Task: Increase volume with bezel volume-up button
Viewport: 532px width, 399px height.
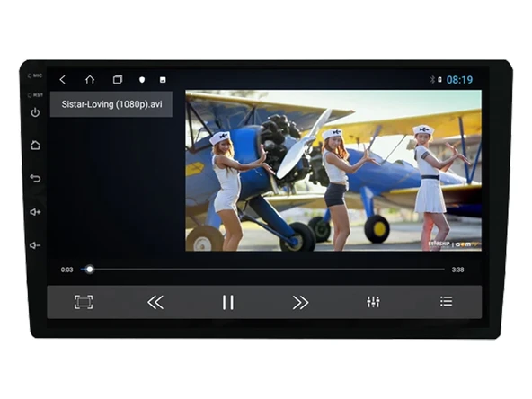Action: 35,212
